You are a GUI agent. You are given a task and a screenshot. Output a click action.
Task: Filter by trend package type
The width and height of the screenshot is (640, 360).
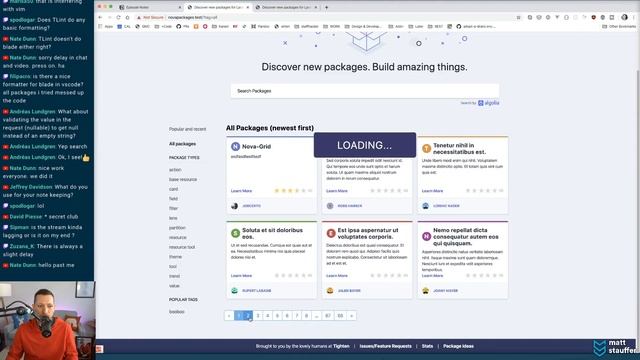[174, 276]
